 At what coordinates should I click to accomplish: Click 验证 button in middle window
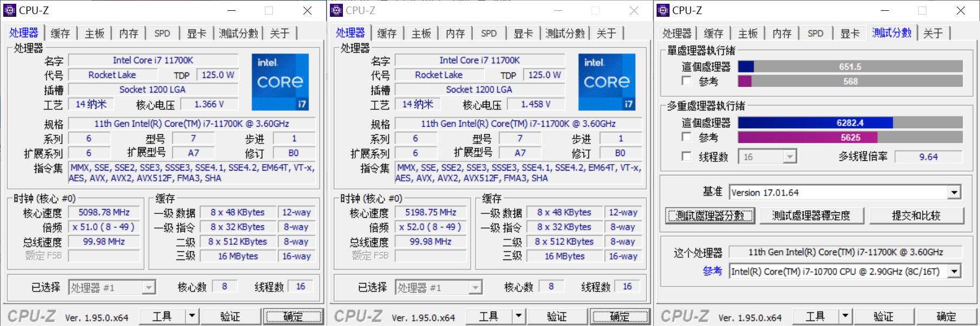click(x=557, y=316)
